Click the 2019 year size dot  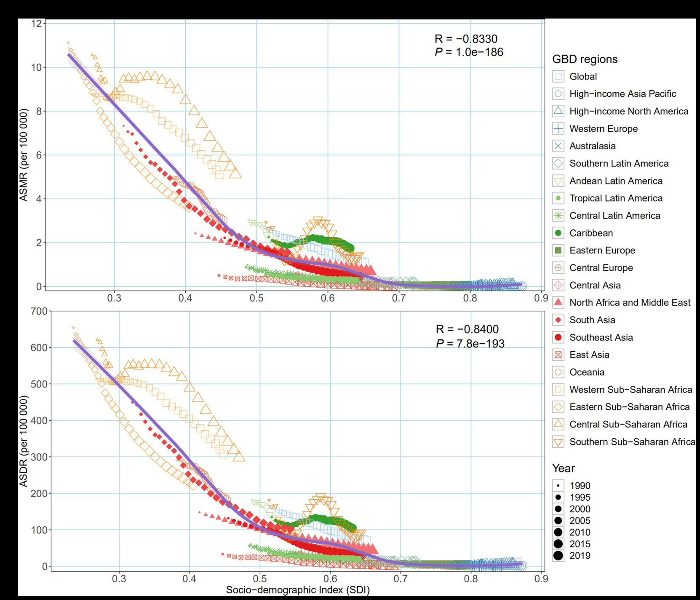(x=558, y=555)
